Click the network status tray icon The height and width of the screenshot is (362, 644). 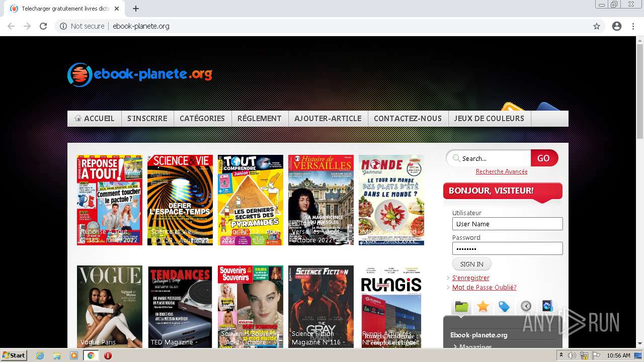pyautogui.click(x=584, y=355)
